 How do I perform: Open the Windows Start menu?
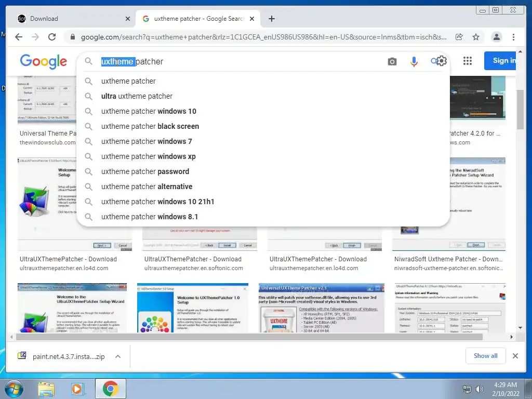tap(14, 389)
